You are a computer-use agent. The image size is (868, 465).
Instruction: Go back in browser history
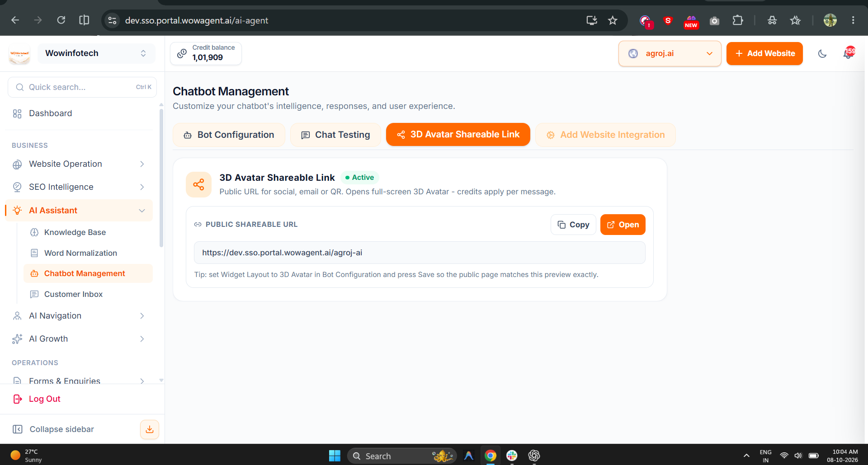tap(15, 20)
